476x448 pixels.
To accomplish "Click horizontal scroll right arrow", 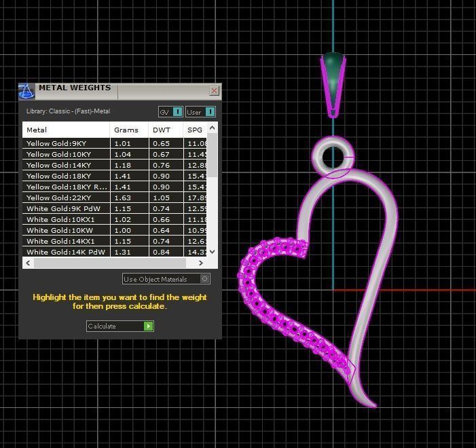I will (x=201, y=263).
